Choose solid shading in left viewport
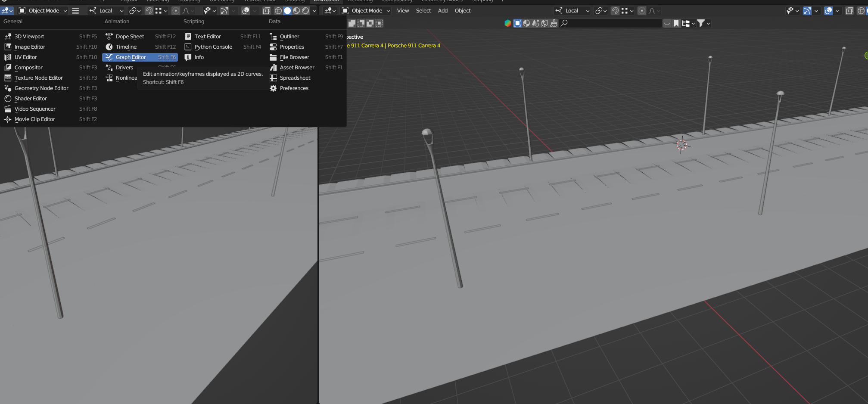Viewport: 868px width, 404px height. coord(287,11)
